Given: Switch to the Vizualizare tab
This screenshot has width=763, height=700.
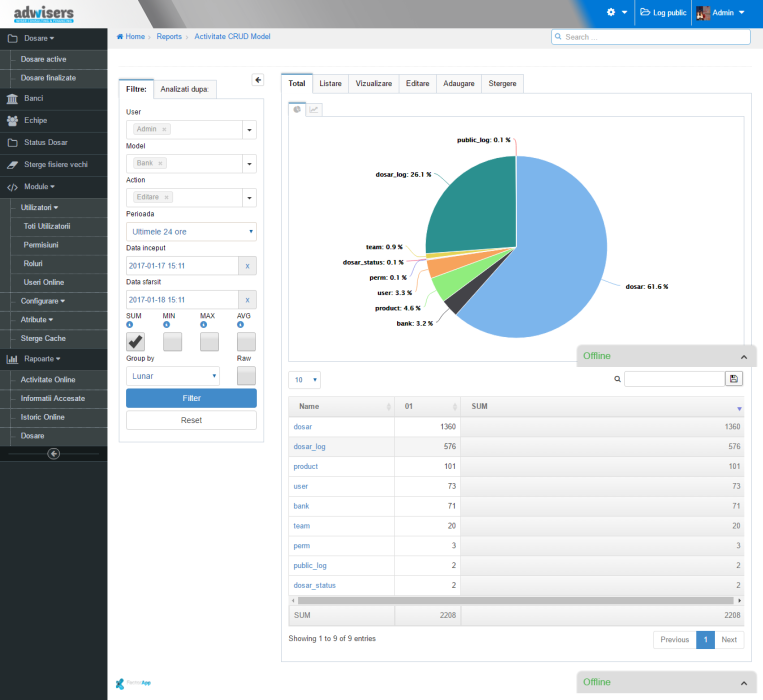Looking at the screenshot, I should click(374, 84).
